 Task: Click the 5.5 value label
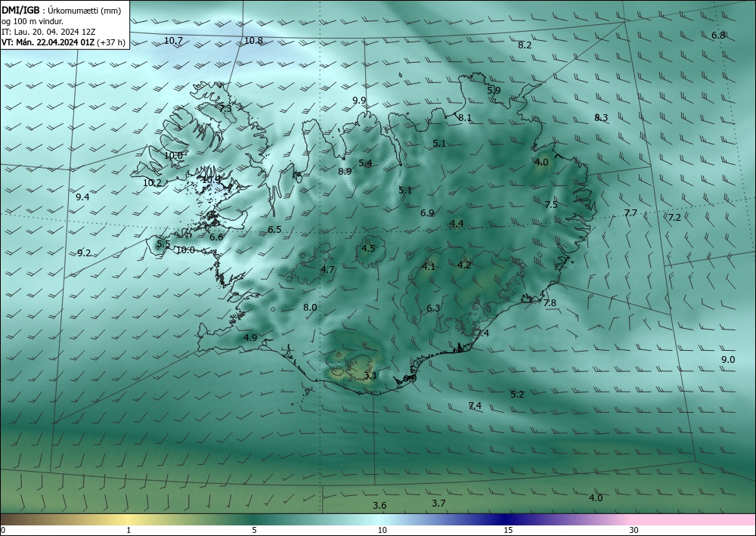[x=163, y=244]
